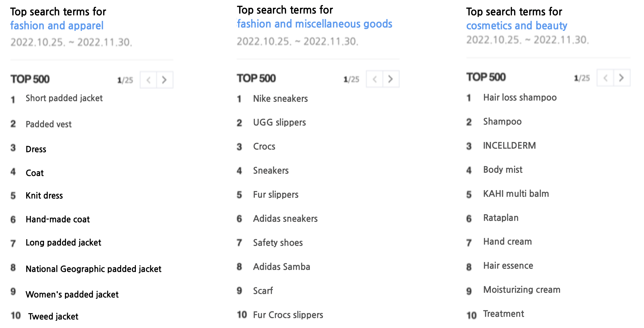Open 'Fur Crocs slippers' search term
644x328 pixels.
coord(288,315)
